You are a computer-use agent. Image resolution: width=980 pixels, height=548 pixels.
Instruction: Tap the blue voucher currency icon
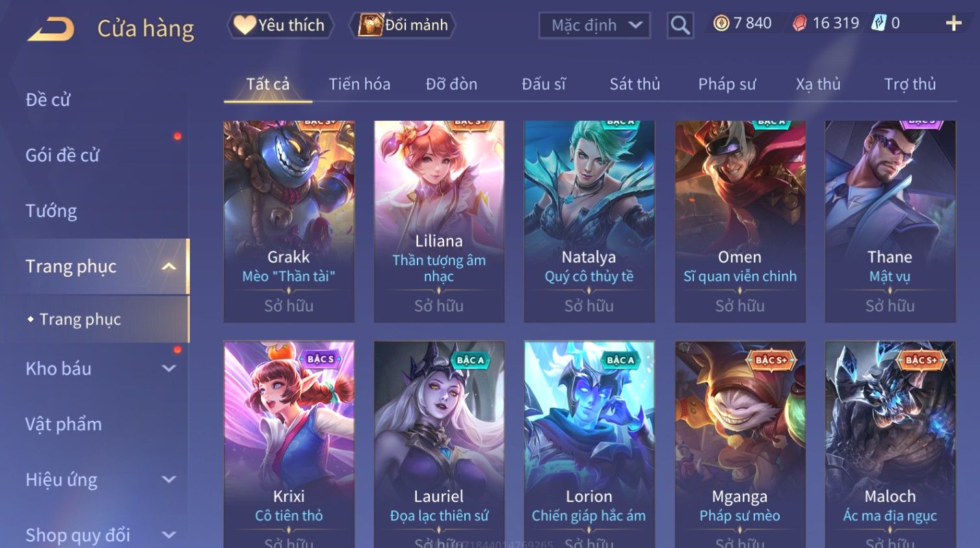click(x=879, y=23)
